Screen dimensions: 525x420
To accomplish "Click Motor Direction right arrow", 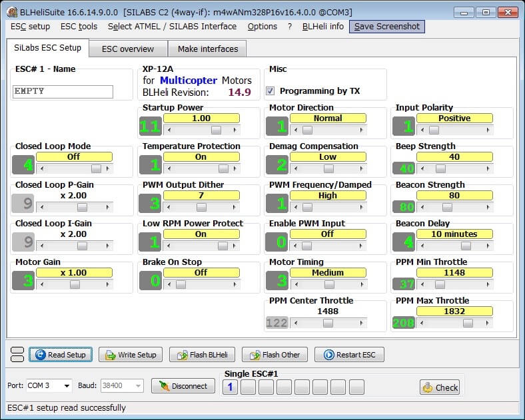I will point(361,130).
